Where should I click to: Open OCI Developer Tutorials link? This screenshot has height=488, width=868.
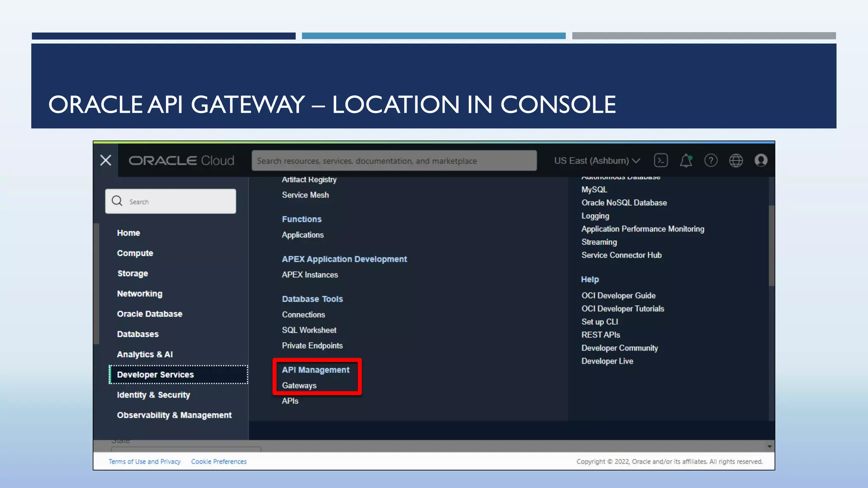coord(623,309)
